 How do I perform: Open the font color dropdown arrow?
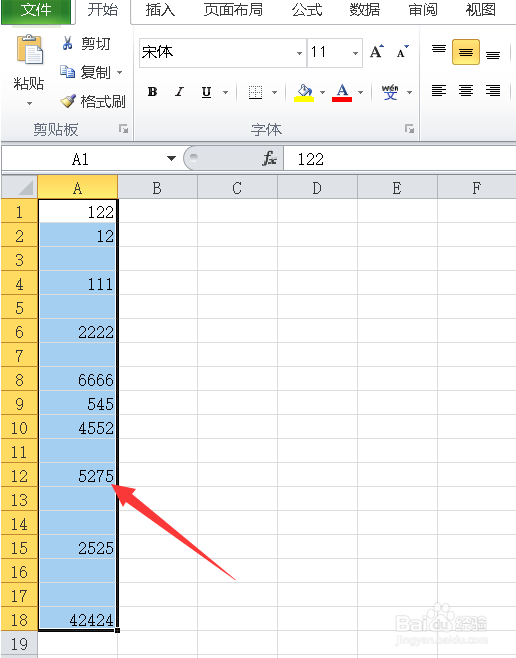[x=360, y=92]
